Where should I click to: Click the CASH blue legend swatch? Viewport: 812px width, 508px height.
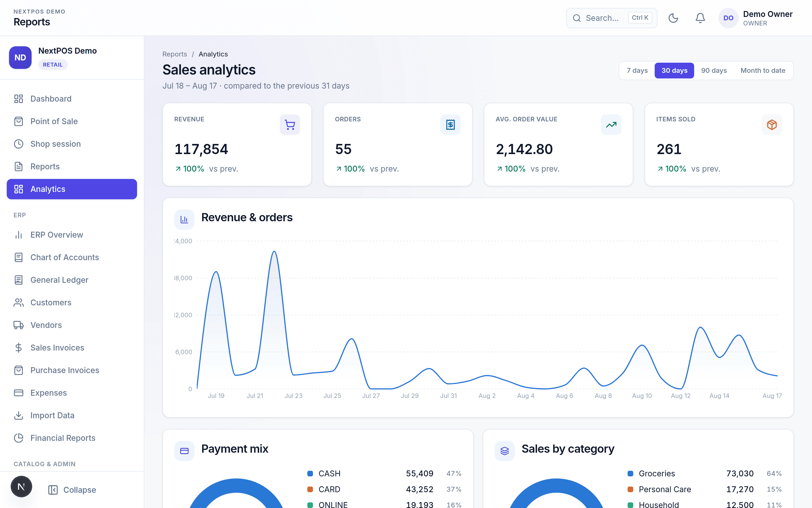point(310,473)
